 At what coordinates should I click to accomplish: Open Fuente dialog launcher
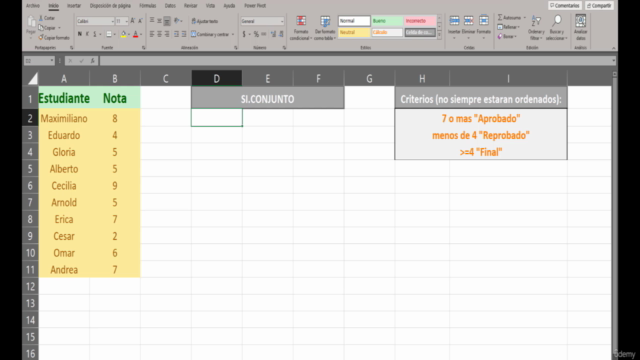pyautogui.click(x=144, y=48)
